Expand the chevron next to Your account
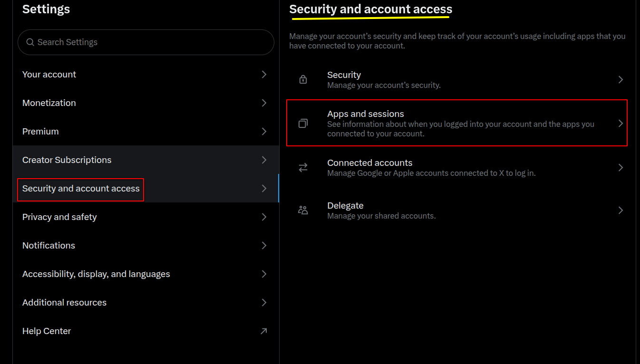 pyautogui.click(x=264, y=74)
